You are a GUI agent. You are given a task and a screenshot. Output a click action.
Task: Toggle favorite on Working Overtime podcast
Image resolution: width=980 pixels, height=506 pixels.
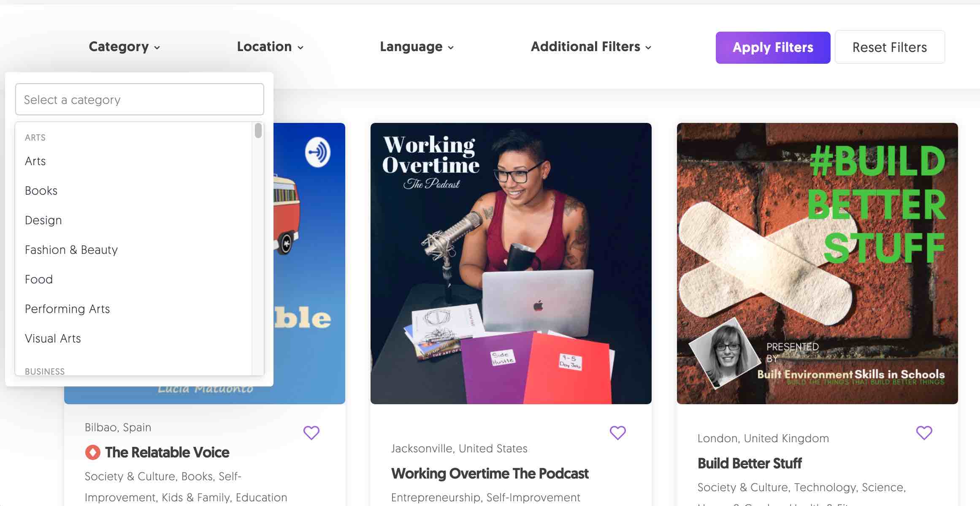coord(617,432)
